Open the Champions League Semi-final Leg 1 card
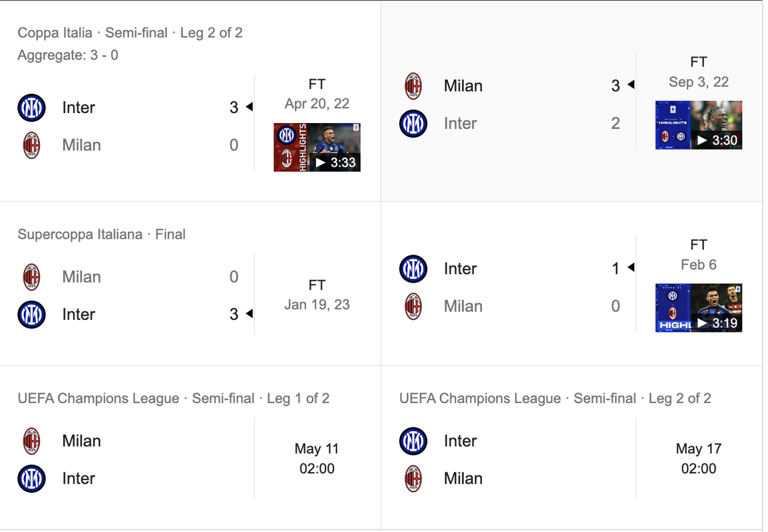The image size is (768, 532). coord(190,448)
